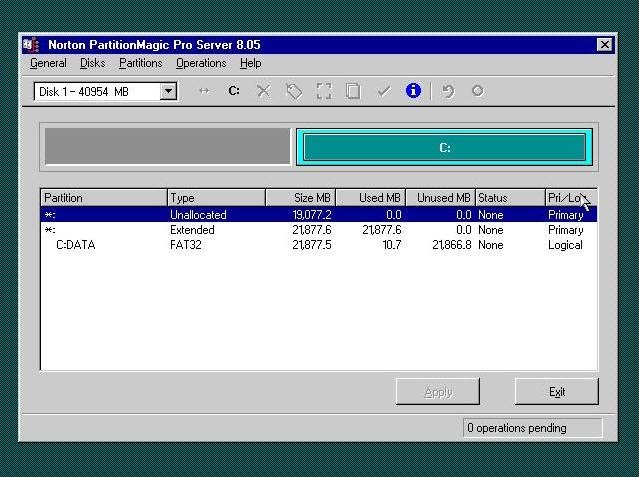Click the C: create partition toolbar icon
Screen dimensions: 639x477
coord(234,91)
